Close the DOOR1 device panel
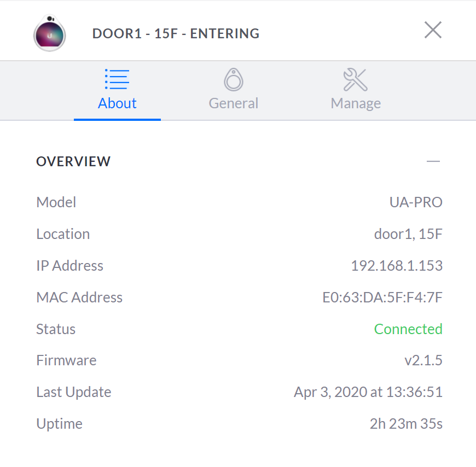This screenshot has width=476, height=467. (433, 30)
